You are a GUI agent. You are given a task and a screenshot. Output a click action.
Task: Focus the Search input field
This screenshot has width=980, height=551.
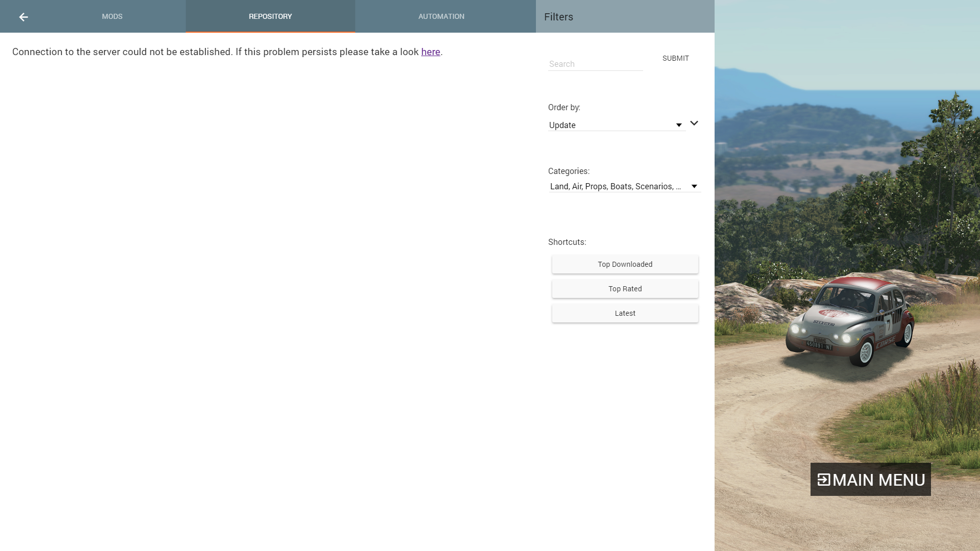coord(596,64)
